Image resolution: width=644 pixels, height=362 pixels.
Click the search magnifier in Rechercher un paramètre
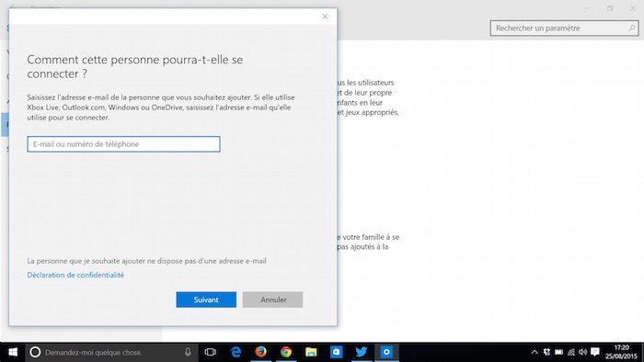click(x=632, y=28)
